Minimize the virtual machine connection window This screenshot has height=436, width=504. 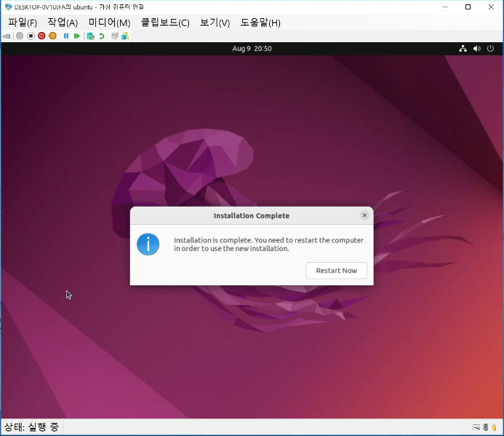pos(445,7)
